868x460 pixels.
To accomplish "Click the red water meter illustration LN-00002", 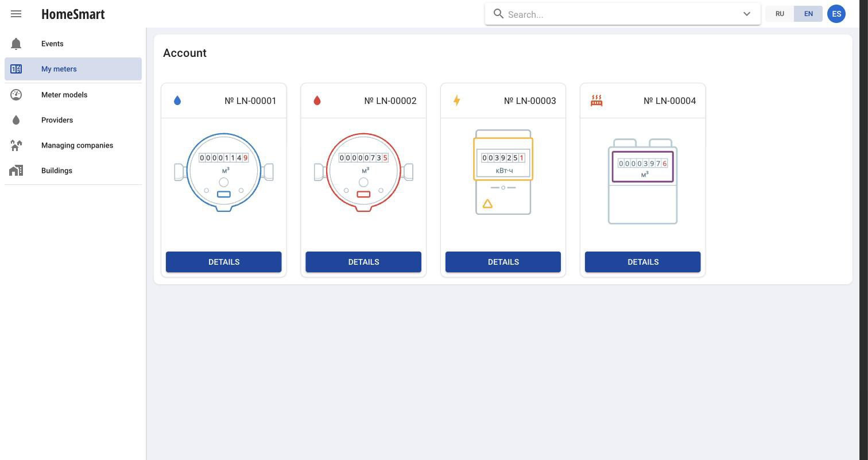I will click(x=363, y=172).
